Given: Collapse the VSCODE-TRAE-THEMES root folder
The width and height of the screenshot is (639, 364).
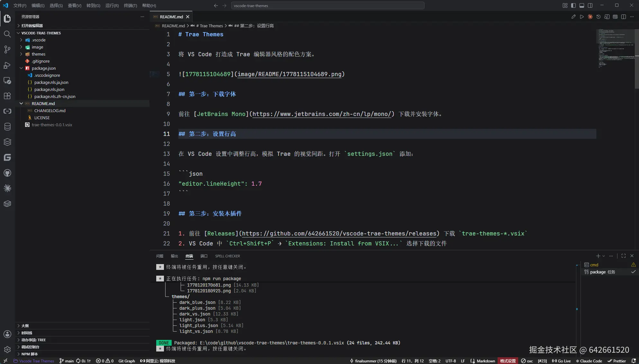Looking at the screenshot, I should coord(82,33).
